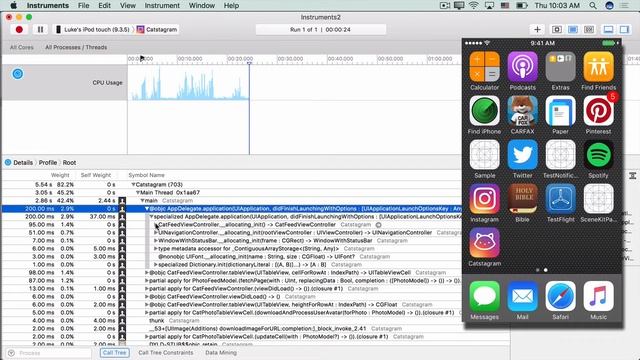Open the Calculator app on the iPod screen

coord(484,67)
